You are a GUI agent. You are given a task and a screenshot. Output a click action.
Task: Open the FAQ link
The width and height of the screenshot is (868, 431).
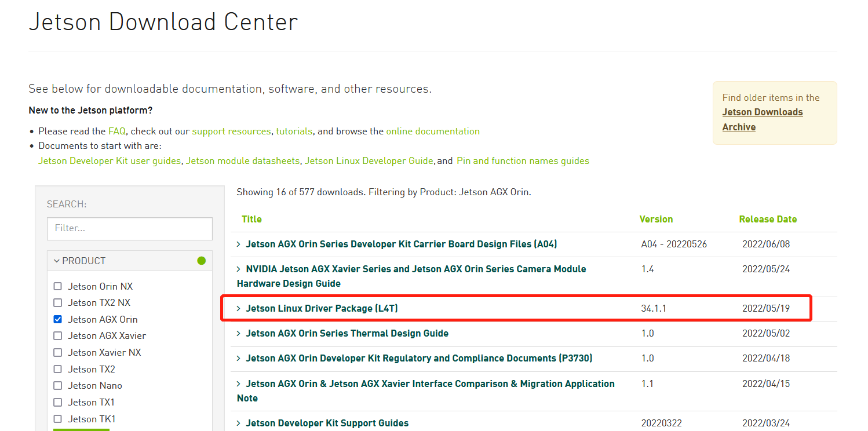pyautogui.click(x=116, y=132)
